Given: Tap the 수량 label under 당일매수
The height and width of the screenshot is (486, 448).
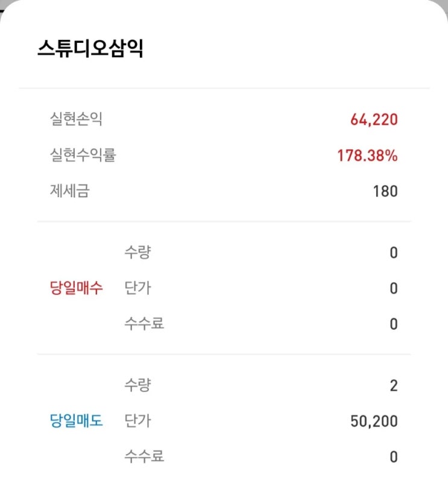Looking at the screenshot, I should [137, 252].
